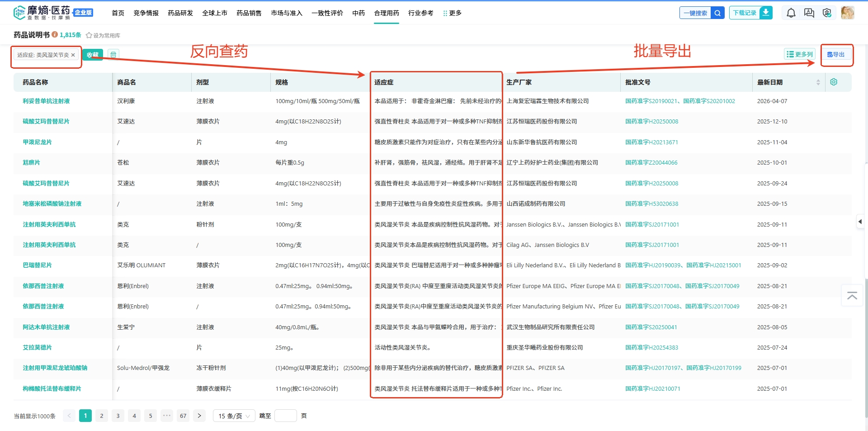Open the 阿达木单抗注射液 link

click(46, 327)
